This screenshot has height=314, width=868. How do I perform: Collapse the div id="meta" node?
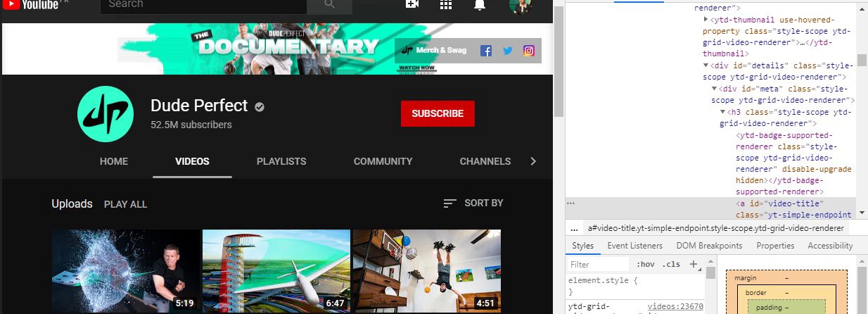pyautogui.click(x=714, y=89)
